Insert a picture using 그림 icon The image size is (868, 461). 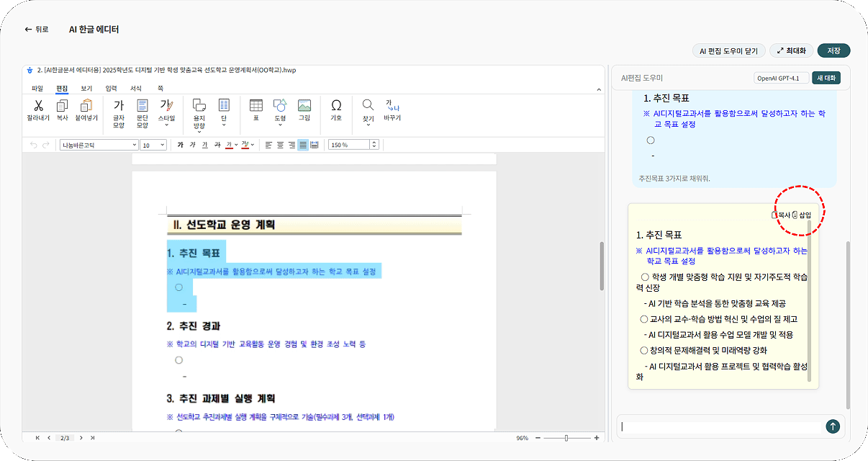tap(304, 107)
